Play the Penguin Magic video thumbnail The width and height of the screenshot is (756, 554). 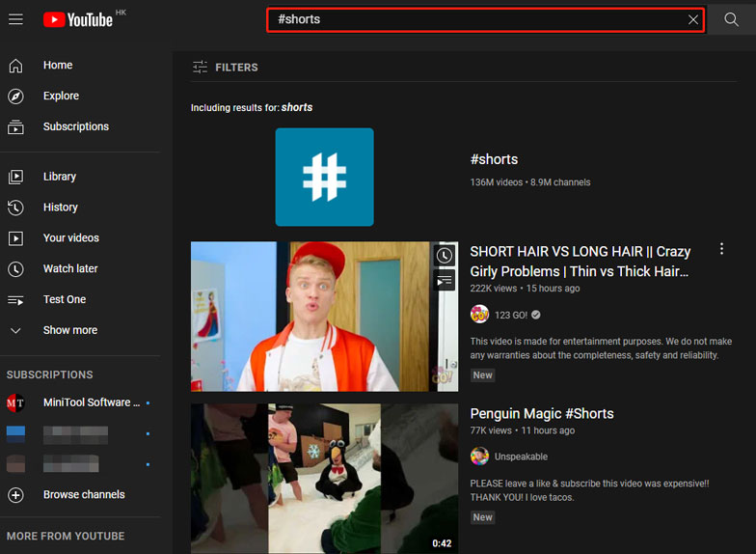point(324,479)
